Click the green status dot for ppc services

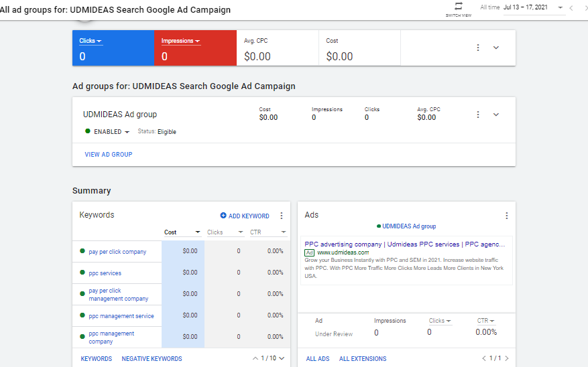click(x=82, y=273)
